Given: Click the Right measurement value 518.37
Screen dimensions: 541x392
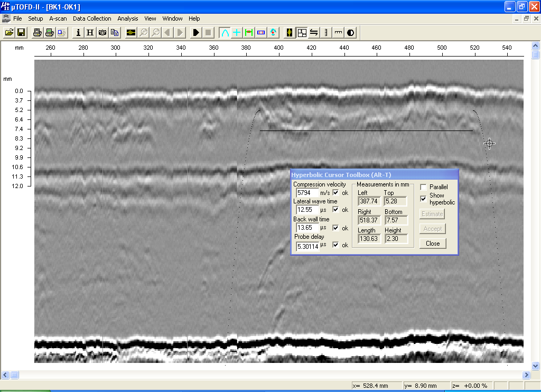Looking at the screenshot, I should (x=369, y=220).
